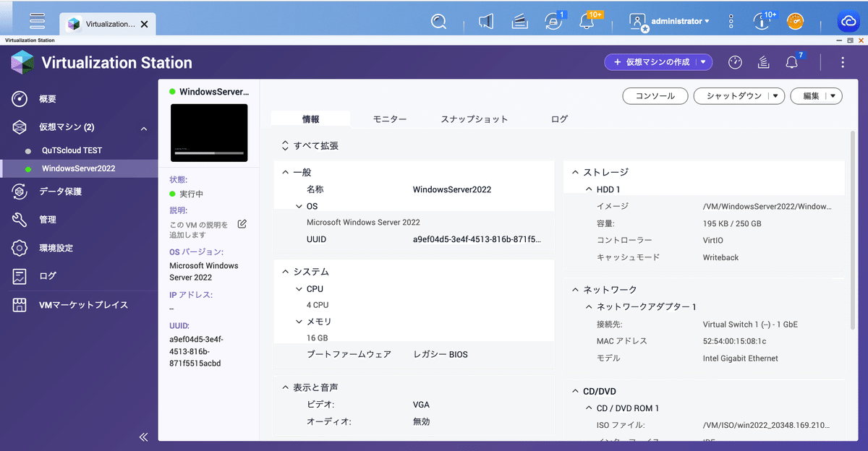The height and width of the screenshot is (451, 868).
Task: Click the 195 KB / 250 GB capacity value
Action: [732, 223]
